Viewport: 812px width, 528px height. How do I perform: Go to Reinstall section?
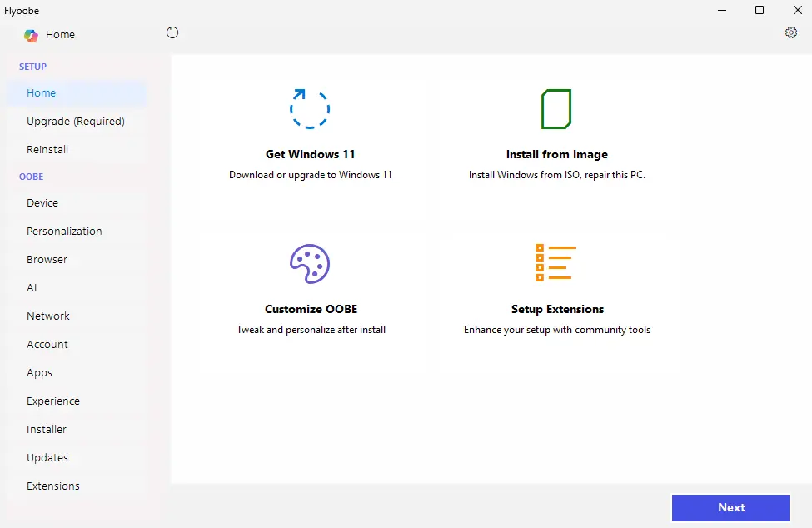pyautogui.click(x=77, y=150)
